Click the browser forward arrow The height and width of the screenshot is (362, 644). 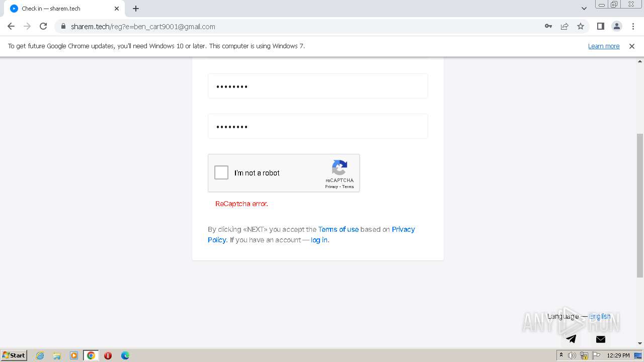pyautogui.click(x=27, y=26)
